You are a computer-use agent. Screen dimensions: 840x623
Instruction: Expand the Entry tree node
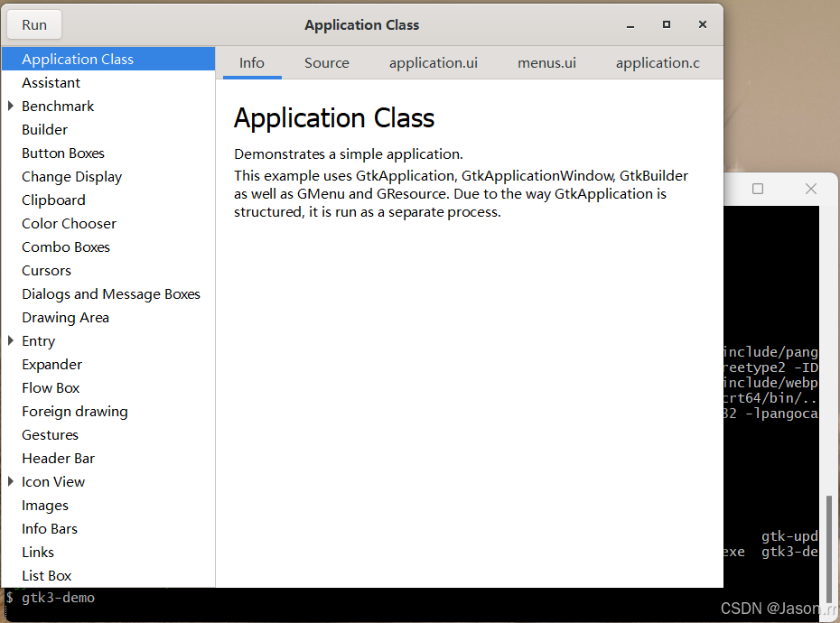11,340
